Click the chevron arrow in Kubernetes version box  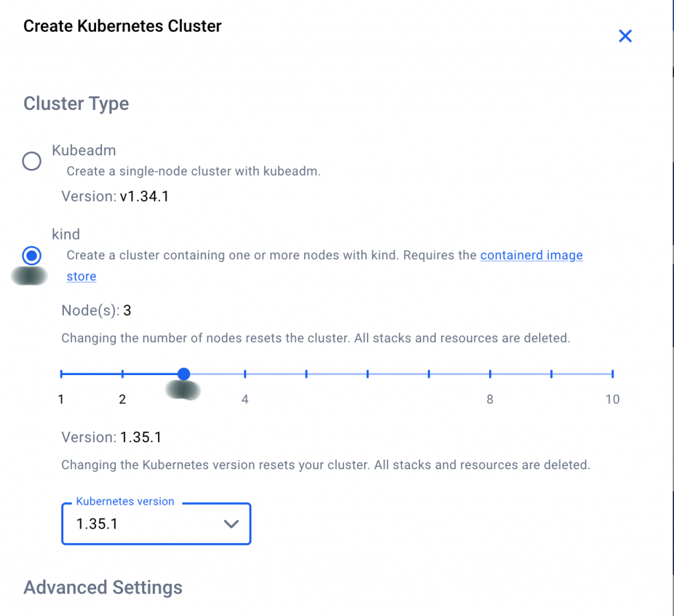coord(230,525)
